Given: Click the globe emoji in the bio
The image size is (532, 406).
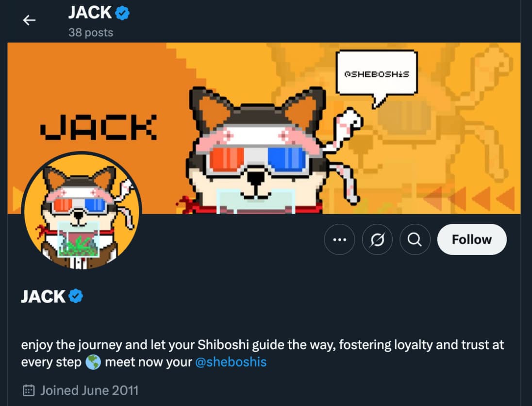Looking at the screenshot, I should click(93, 362).
